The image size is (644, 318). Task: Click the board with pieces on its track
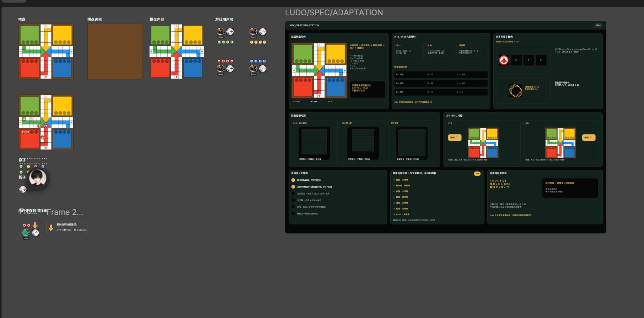pos(46,122)
